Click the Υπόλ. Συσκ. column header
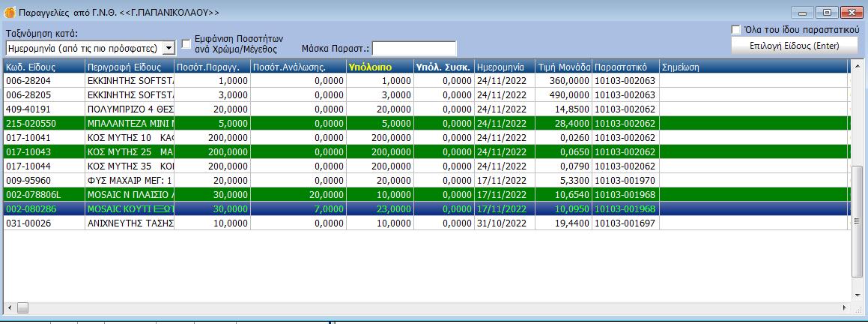 (x=443, y=67)
